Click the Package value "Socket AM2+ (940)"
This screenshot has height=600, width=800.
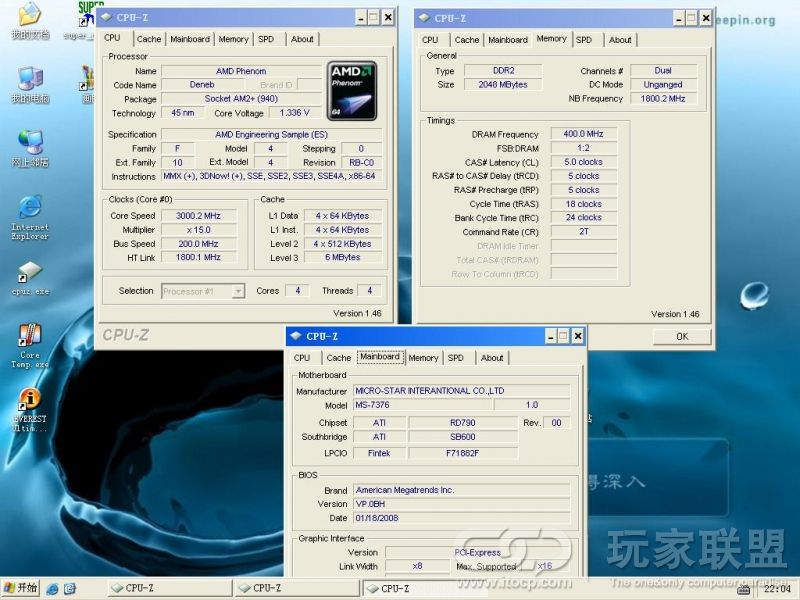pyautogui.click(x=241, y=98)
